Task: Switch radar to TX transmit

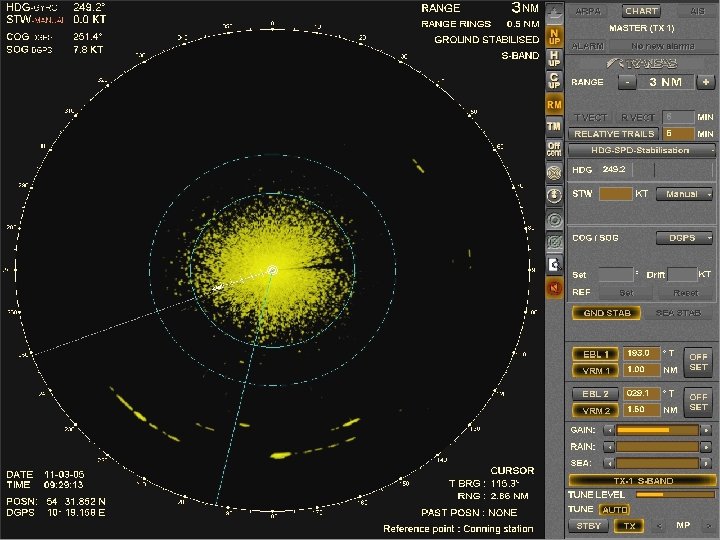Action: click(629, 526)
